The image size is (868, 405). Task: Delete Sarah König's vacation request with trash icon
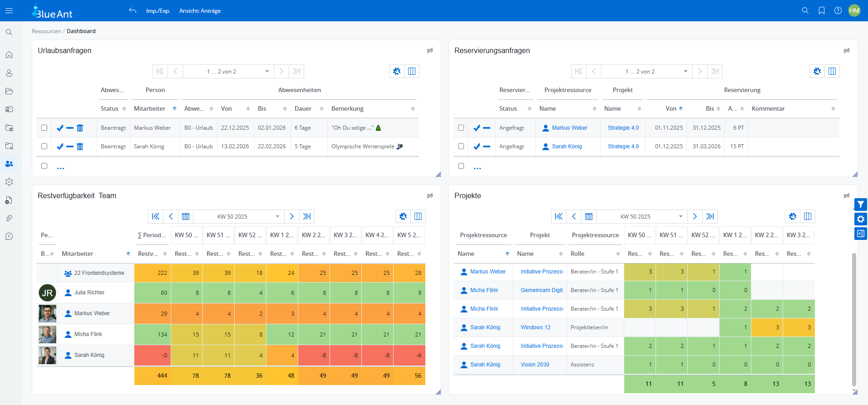[x=80, y=146]
